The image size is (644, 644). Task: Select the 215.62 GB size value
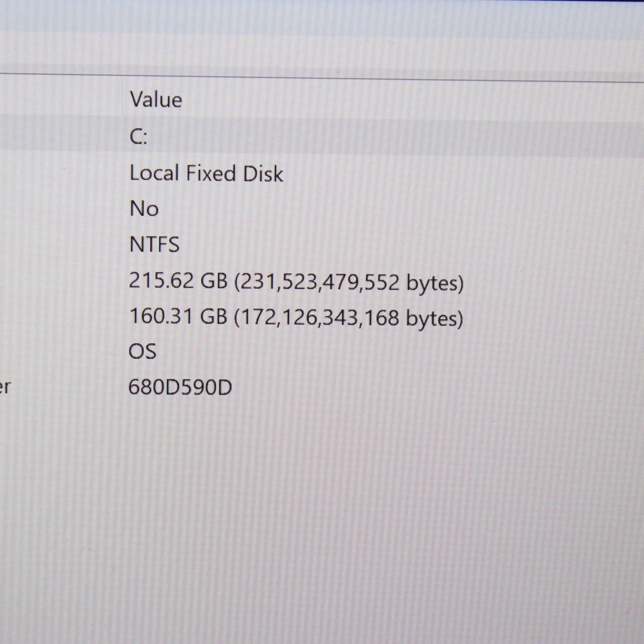point(296,282)
